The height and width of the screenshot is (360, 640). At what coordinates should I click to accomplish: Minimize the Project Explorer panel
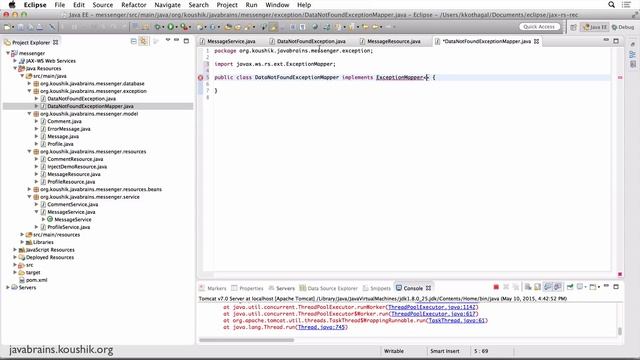coord(176,40)
